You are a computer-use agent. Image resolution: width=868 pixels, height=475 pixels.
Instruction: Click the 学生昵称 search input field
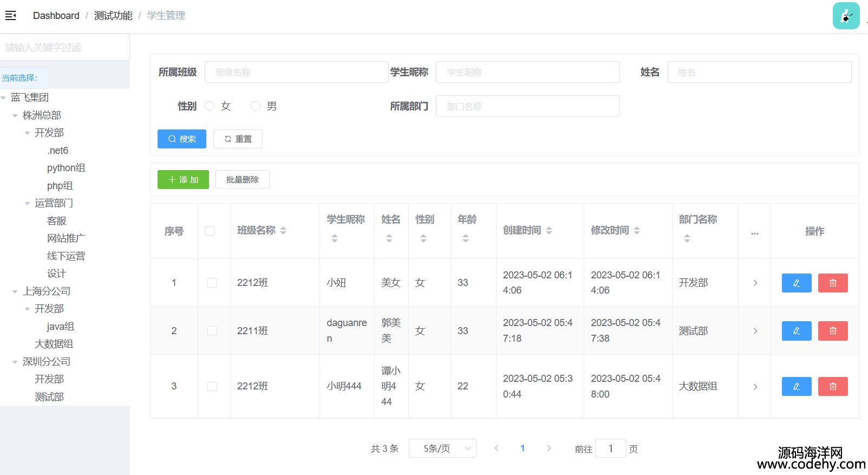[x=527, y=72]
